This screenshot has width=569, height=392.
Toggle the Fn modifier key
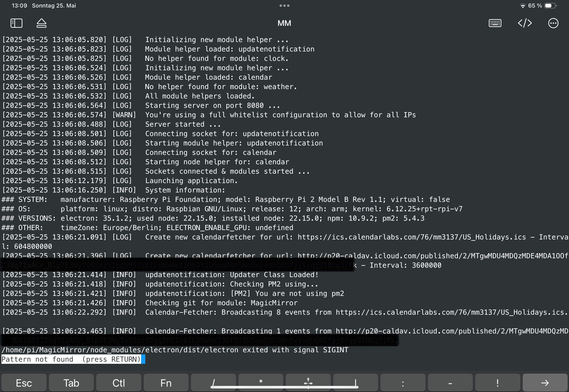click(x=166, y=383)
